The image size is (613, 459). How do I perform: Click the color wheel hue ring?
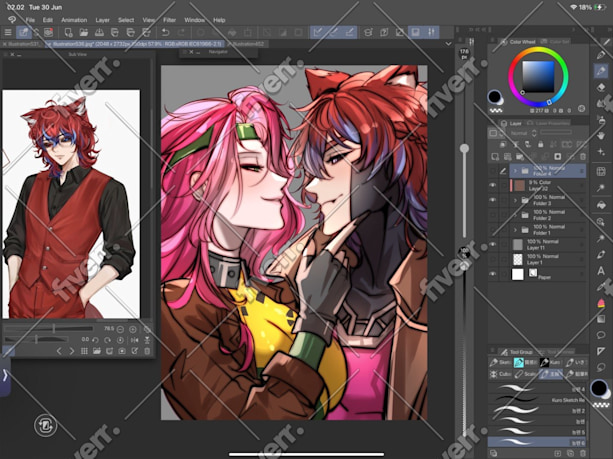click(x=538, y=50)
